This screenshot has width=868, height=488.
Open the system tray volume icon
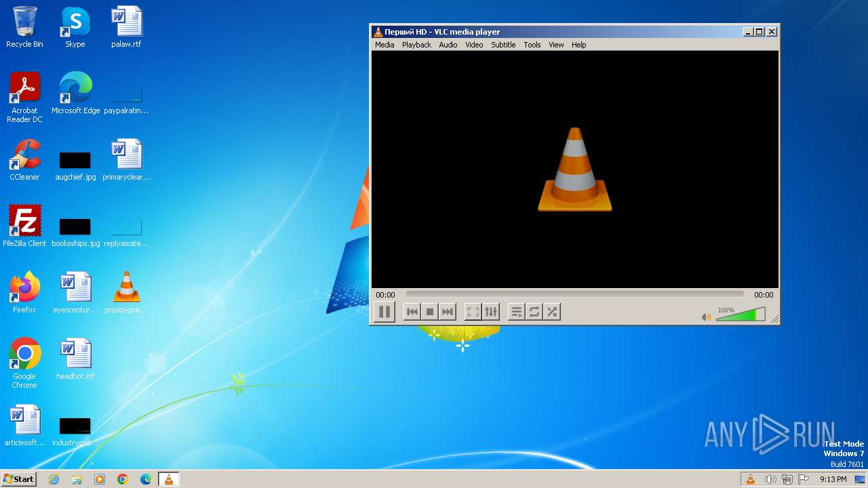770,479
